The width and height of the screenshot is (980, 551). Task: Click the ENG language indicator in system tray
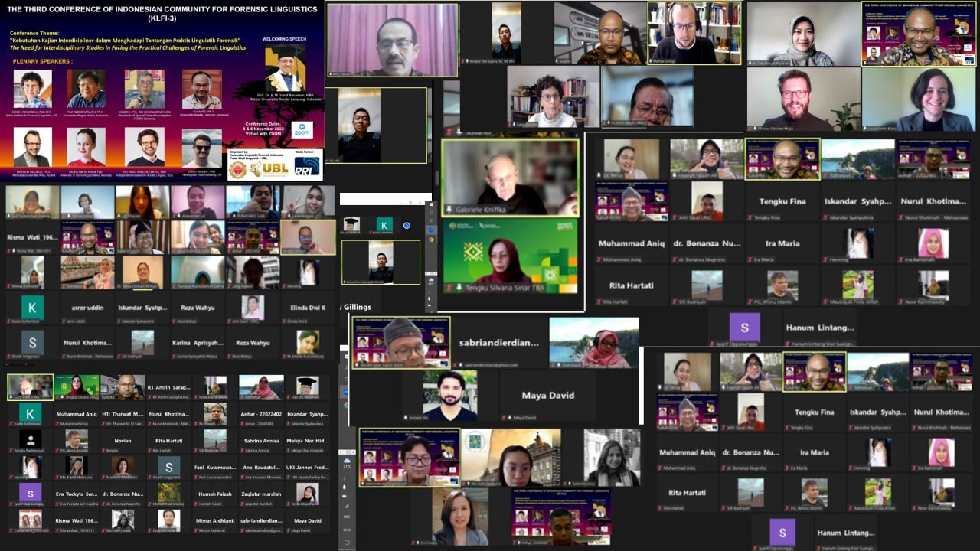point(347,517)
